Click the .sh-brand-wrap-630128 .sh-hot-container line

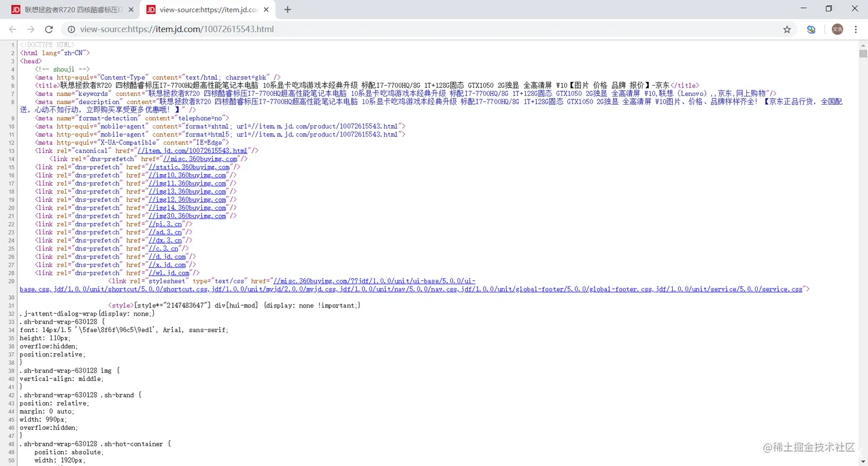95,444
